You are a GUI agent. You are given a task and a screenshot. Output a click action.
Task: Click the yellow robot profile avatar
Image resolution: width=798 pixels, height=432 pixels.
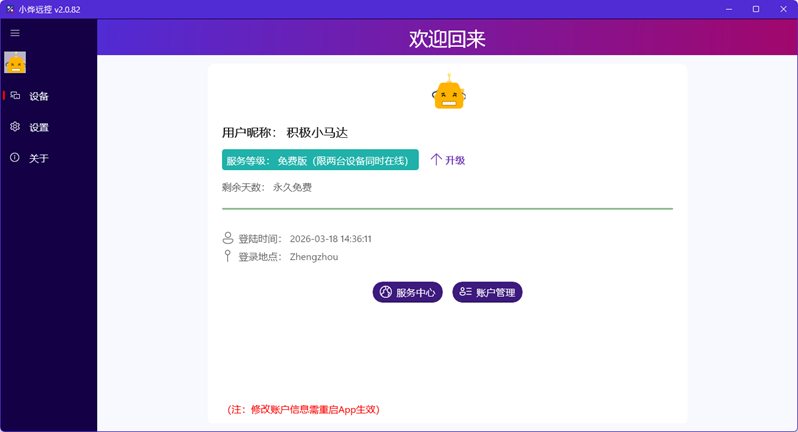(x=448, y=93)
